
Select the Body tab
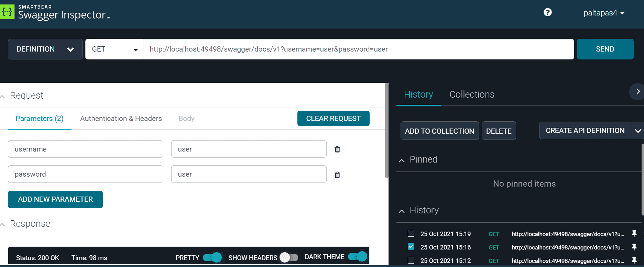click(186, 119)
